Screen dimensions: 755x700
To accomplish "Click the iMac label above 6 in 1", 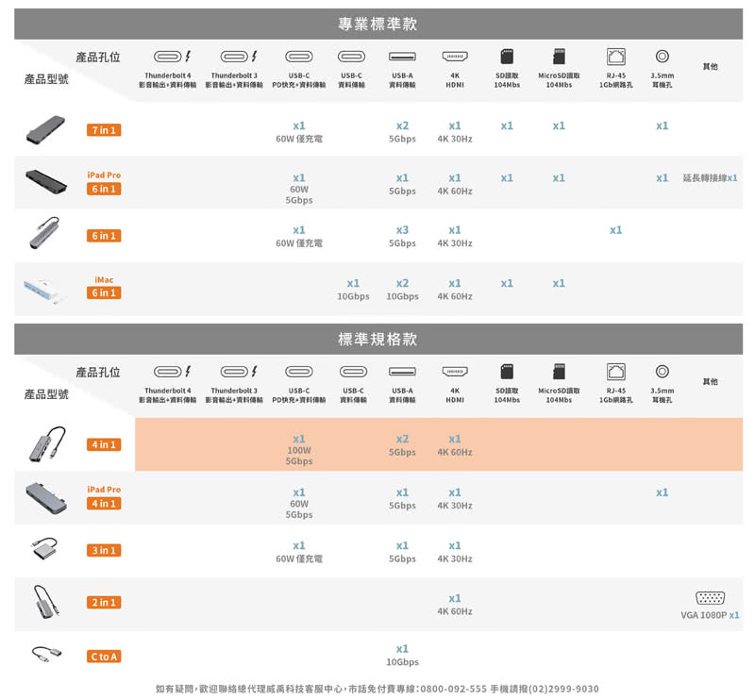I will [104, 279].
